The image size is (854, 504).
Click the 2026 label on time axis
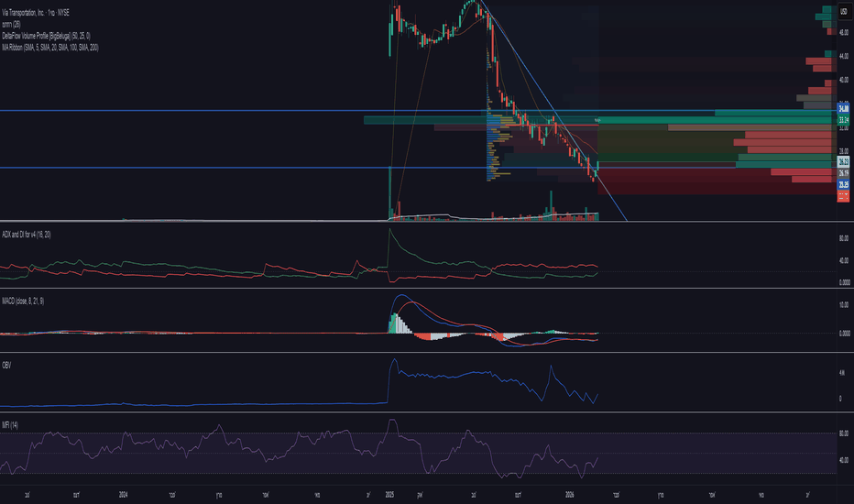570,495
